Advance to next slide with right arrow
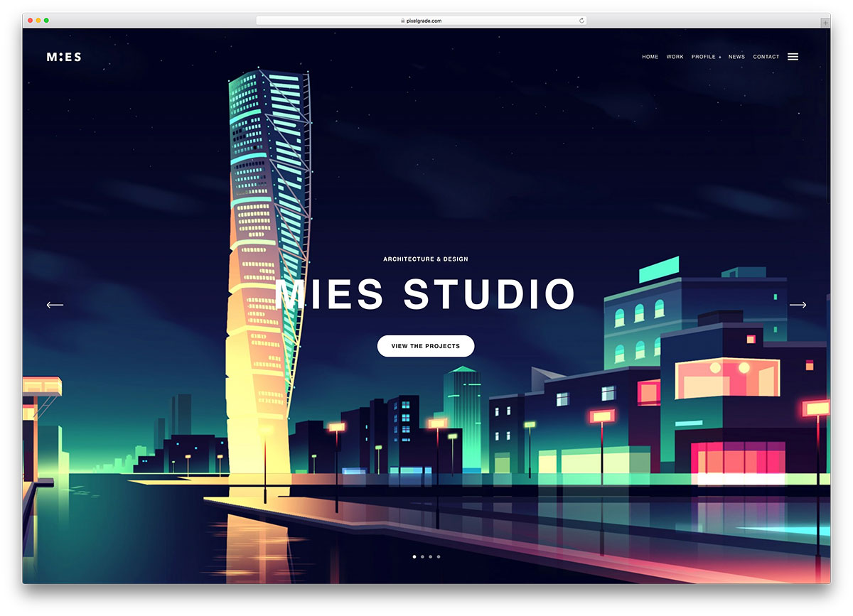The height and width of the screenshot is (616, 853). click(798, 305)
